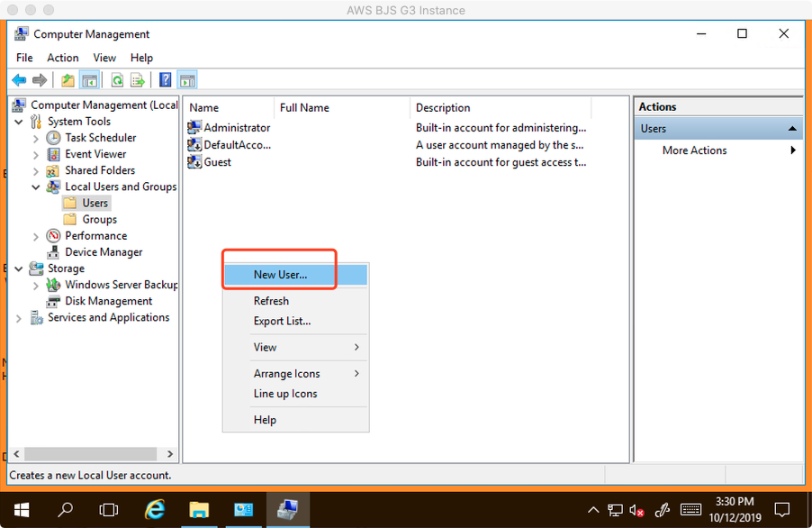Open the Action menu in menu bar
Image resolution: width=812 pixels, height=528 pixels.
click(63, 58)
